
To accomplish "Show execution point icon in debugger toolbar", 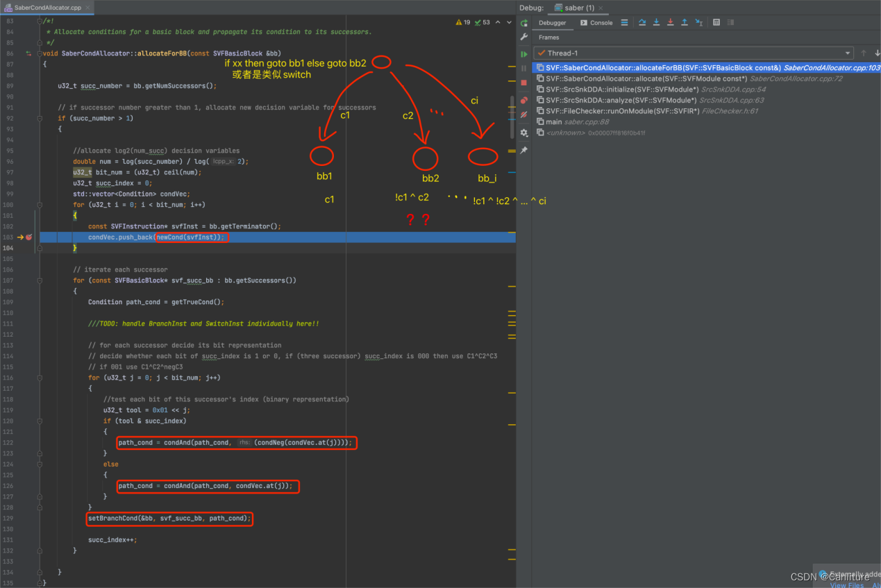I will [624, 23].
